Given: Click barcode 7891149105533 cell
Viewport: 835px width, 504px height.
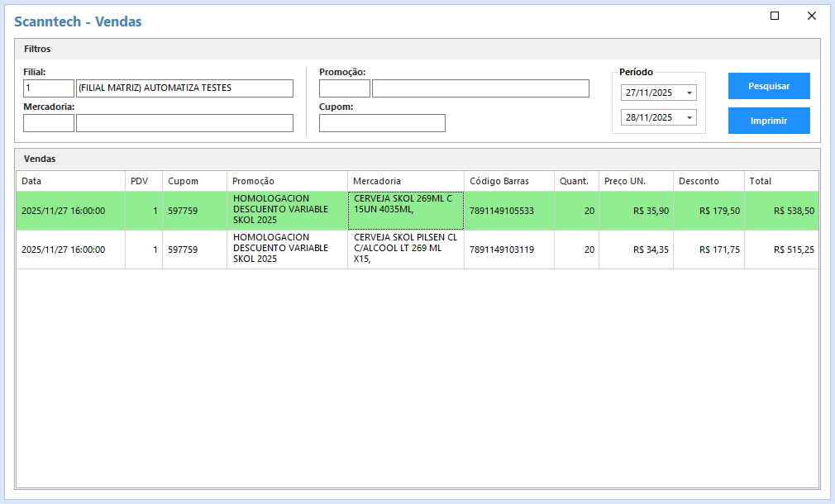Looking at the screenshot, I should (x=508, y=211).
